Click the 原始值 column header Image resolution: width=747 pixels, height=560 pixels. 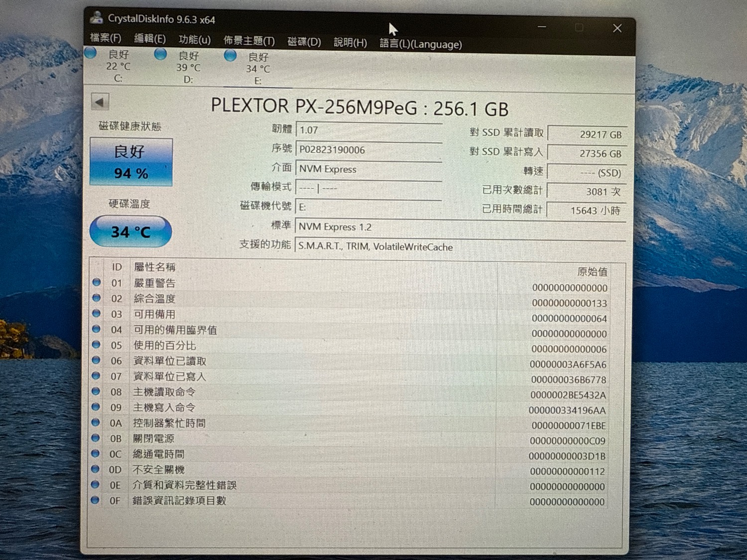click(x=593, y=272)
